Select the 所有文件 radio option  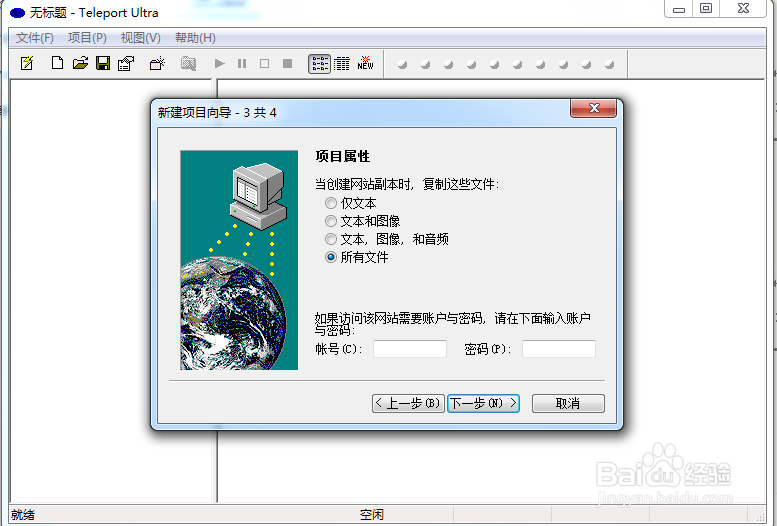(x=357, y=257)
